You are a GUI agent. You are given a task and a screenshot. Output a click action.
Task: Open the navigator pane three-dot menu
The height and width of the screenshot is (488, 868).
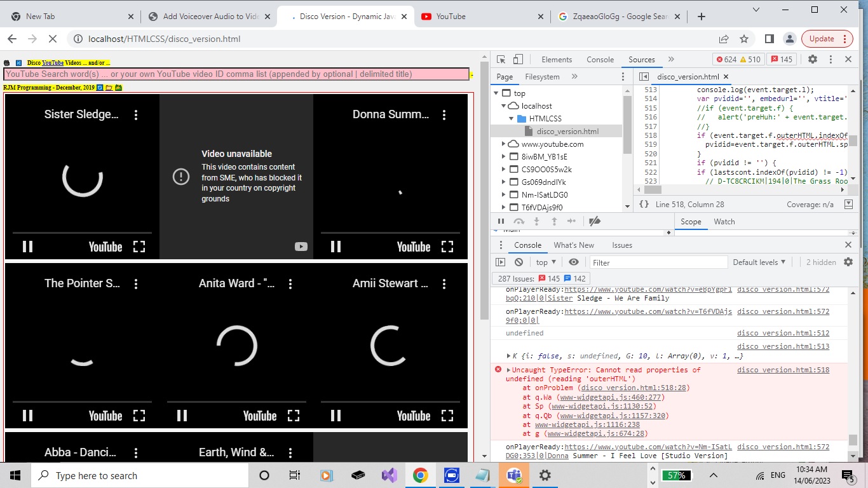click(x=623, y=77)
